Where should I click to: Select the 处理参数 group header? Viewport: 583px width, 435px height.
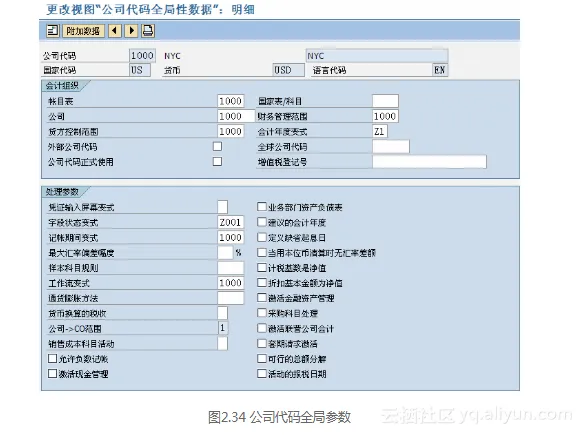(x=62, y=191)
